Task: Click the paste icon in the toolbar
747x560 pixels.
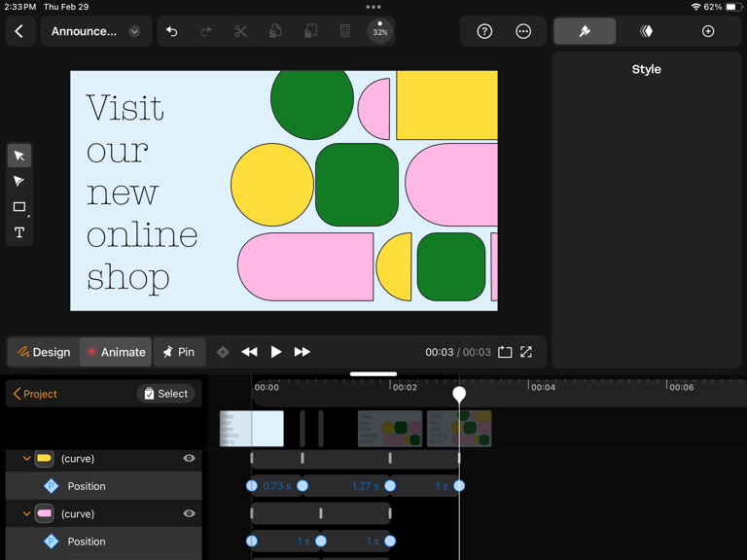Action: [x=310, y=31]
